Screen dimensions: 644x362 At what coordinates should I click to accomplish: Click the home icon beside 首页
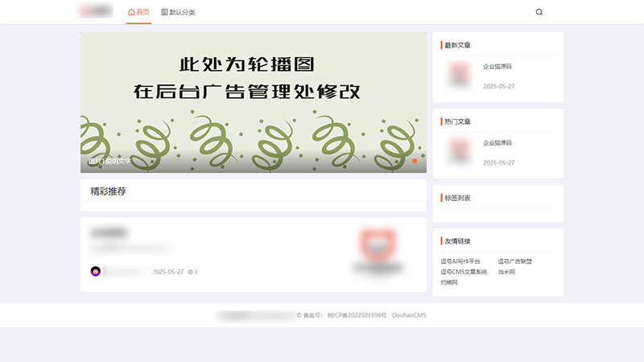click(131, 12)
